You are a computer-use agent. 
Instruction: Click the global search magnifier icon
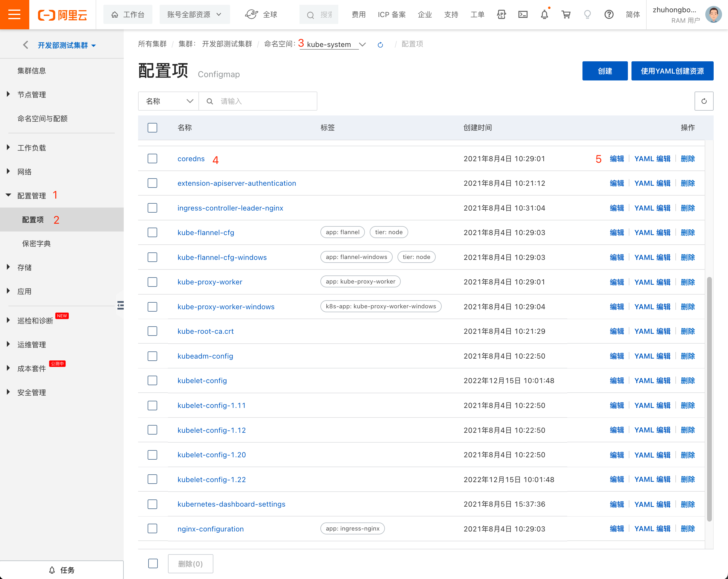coord(310,15)
